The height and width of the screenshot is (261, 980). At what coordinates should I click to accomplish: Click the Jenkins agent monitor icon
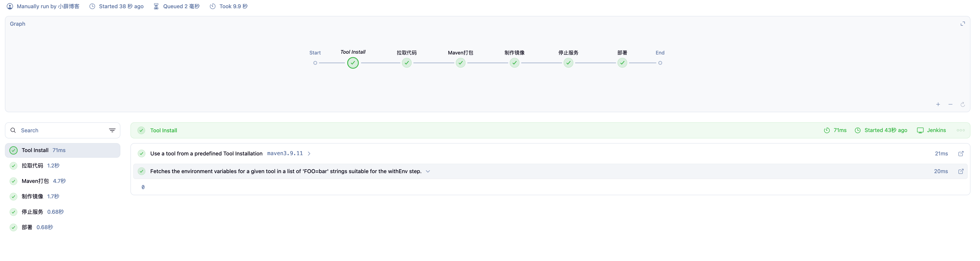click(x=920, y=130)
